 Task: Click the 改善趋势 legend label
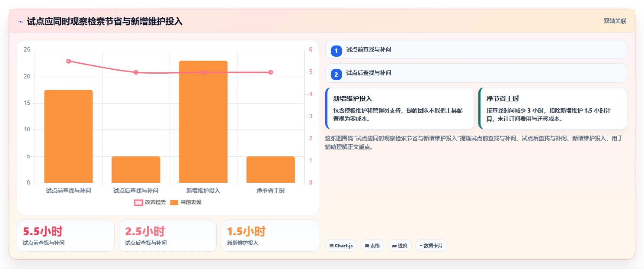tap(155, 202)
